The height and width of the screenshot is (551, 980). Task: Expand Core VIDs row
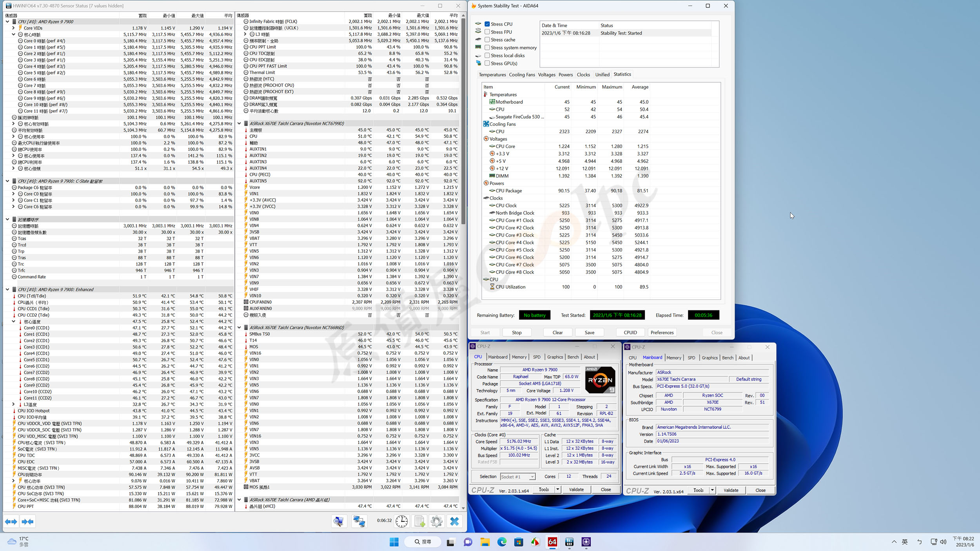pos(13,28)
